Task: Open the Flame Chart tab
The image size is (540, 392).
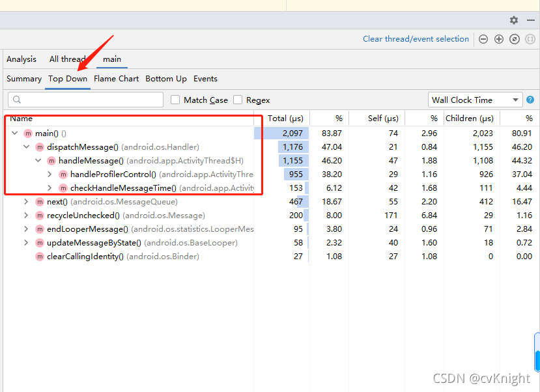Action: [116, 79]
